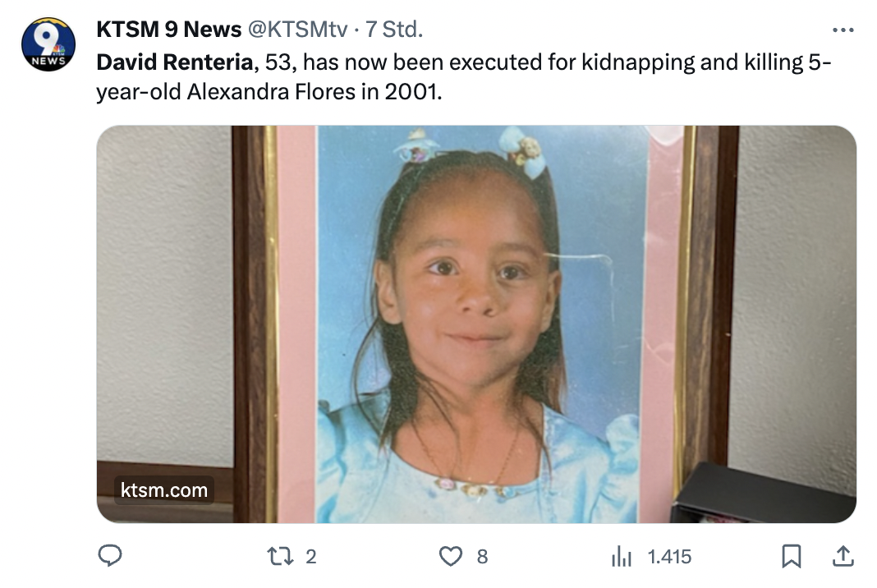Click the KTSM 9 News profile avatar
Viewport: 877px width, 588px height.
[x=48, y=44]
